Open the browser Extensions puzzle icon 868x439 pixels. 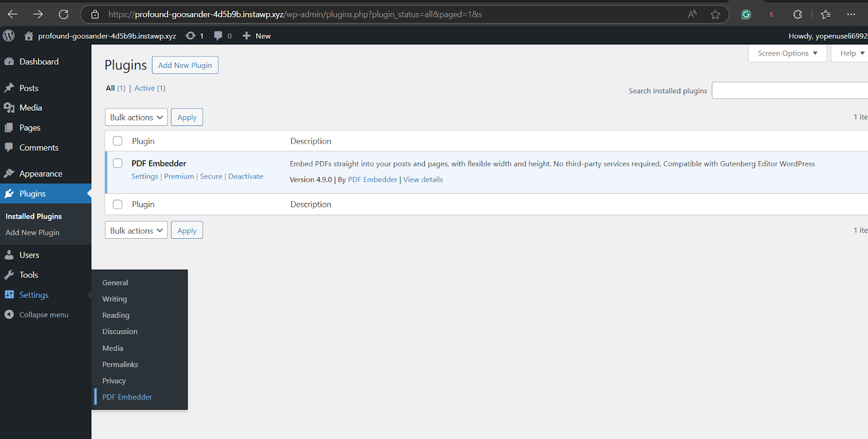pyautogui.click(x=797, y=15)
